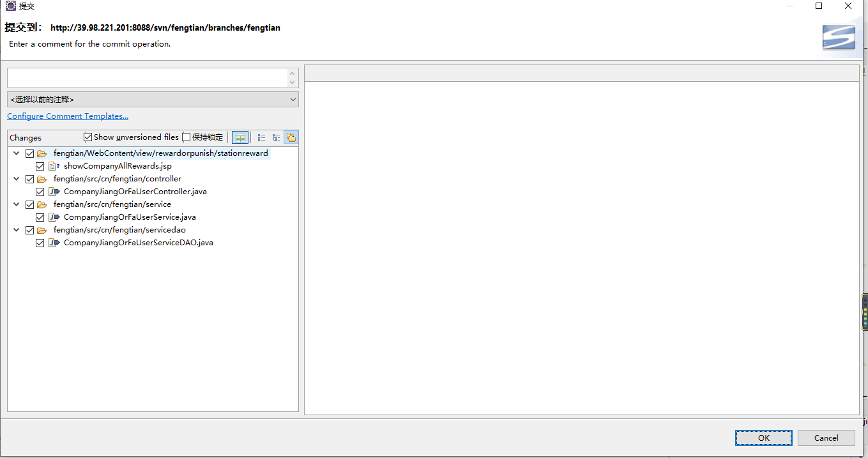The width and height of the screenshot is (868, 458).
Task: Select the compressed folders presentation icon
Action: click(291, 137)
